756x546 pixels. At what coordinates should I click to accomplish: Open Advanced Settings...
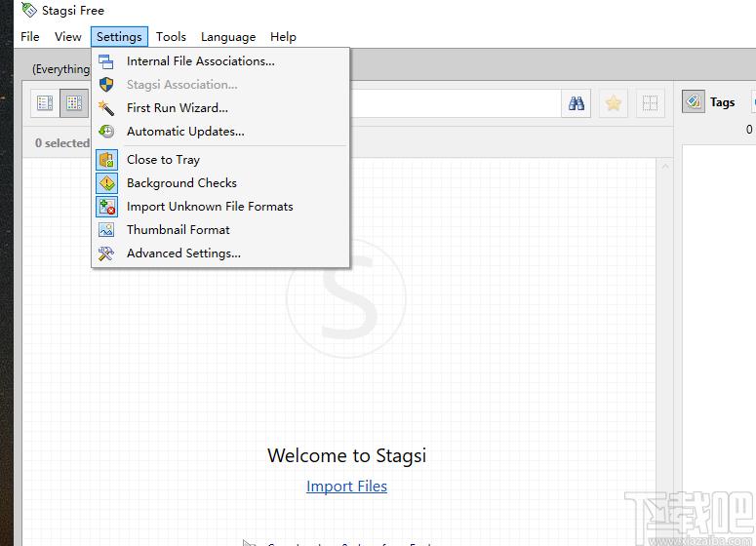[x=220, y=253]
